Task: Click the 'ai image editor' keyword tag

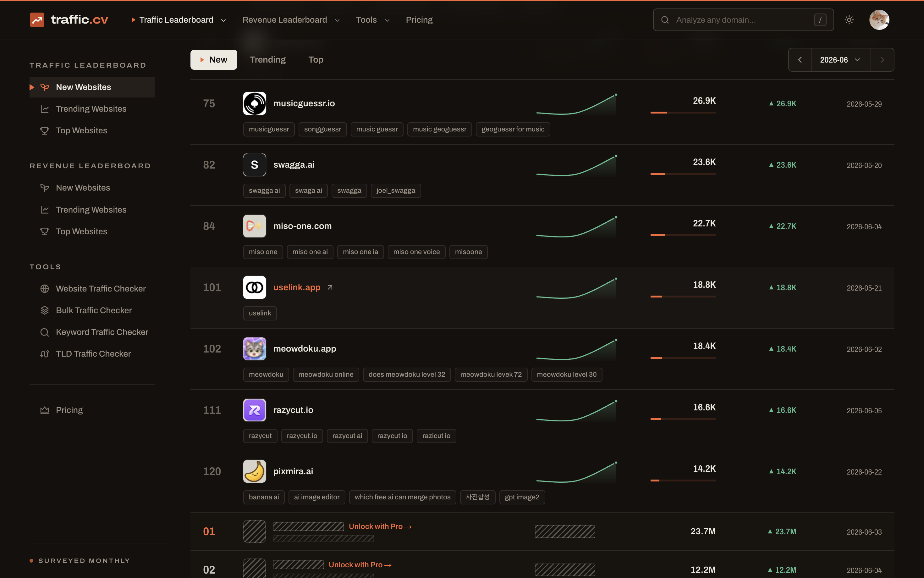Action: (317, 497)
